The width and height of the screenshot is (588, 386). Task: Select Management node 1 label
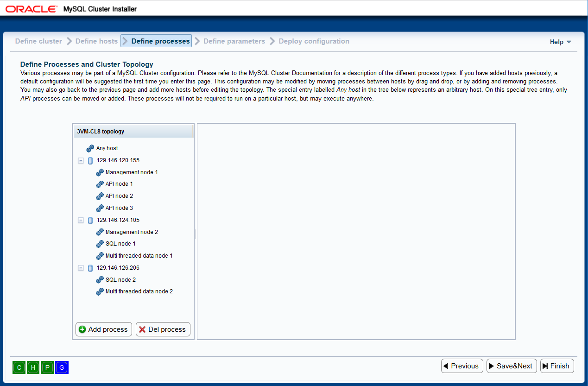pos(132,172)
